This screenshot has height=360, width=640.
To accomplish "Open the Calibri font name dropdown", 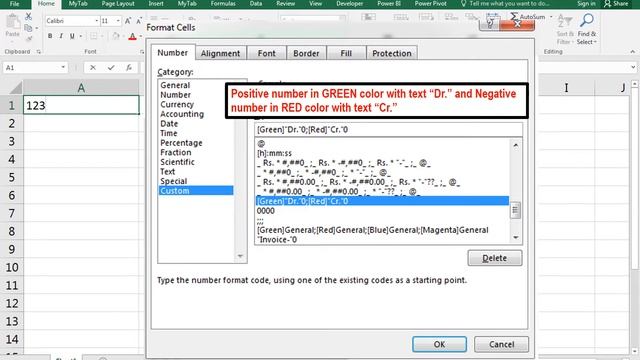I will pyautogui.click(x=96, y=20).
